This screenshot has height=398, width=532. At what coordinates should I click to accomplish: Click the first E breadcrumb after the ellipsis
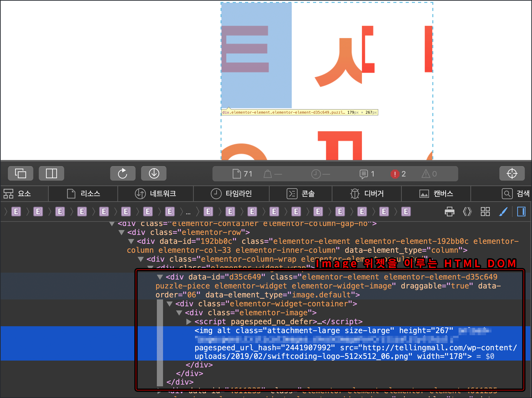[x=208, y=212]
